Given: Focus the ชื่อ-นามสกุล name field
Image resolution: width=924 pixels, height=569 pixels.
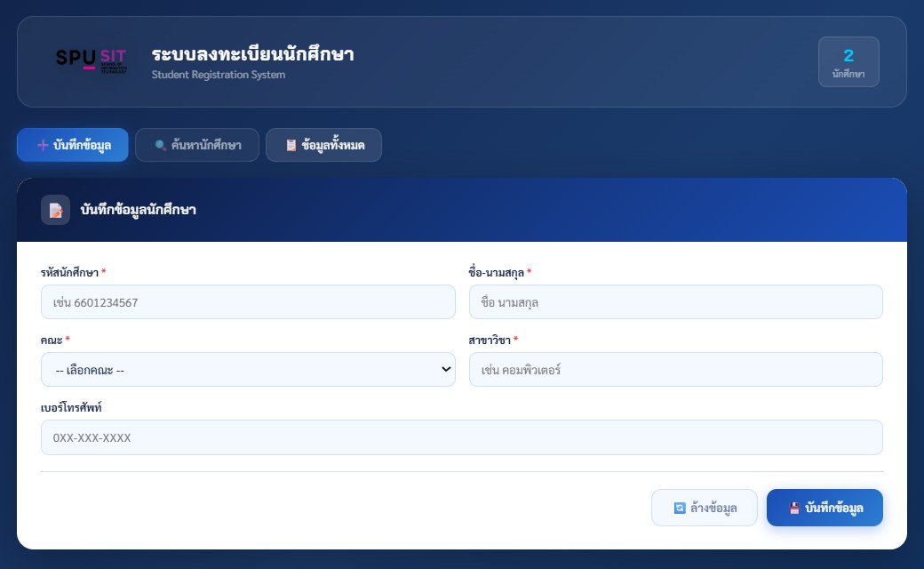Looking at the screenshot, I should coord(676,302).
